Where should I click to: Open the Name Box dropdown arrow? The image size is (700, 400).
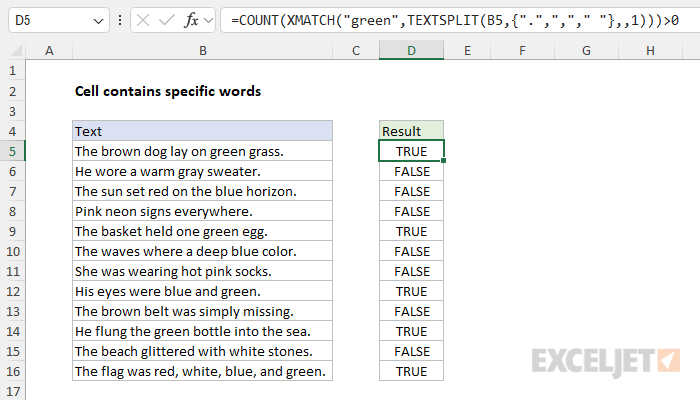(x=98, y=21)
